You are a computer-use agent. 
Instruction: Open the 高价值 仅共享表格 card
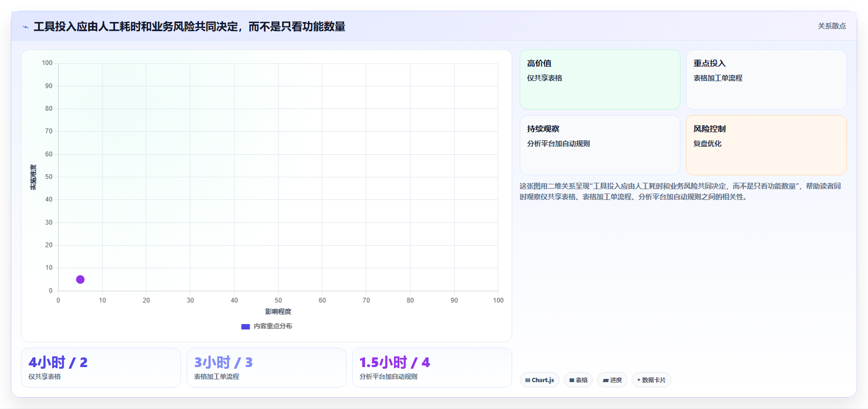click(x=600, y=80)
